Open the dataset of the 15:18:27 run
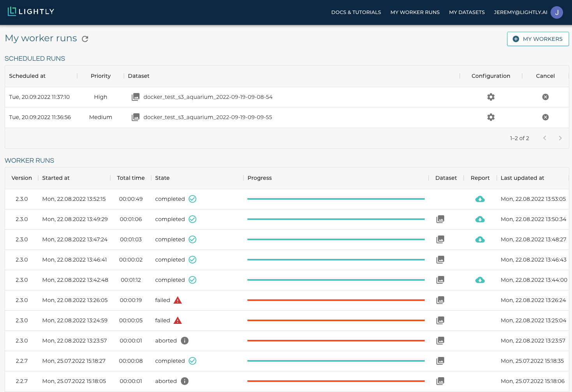572x392 pixels. 440,361
